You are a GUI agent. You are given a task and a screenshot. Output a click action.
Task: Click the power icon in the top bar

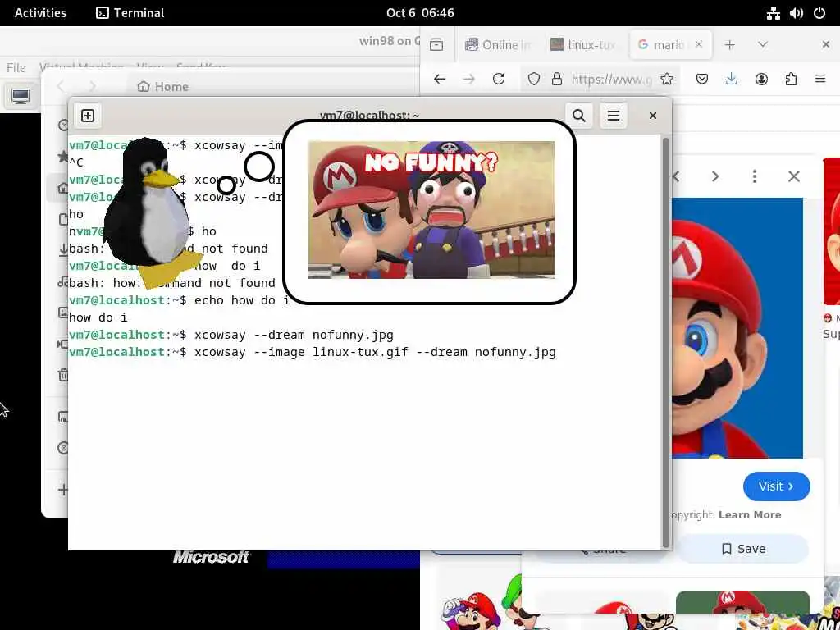819,13
